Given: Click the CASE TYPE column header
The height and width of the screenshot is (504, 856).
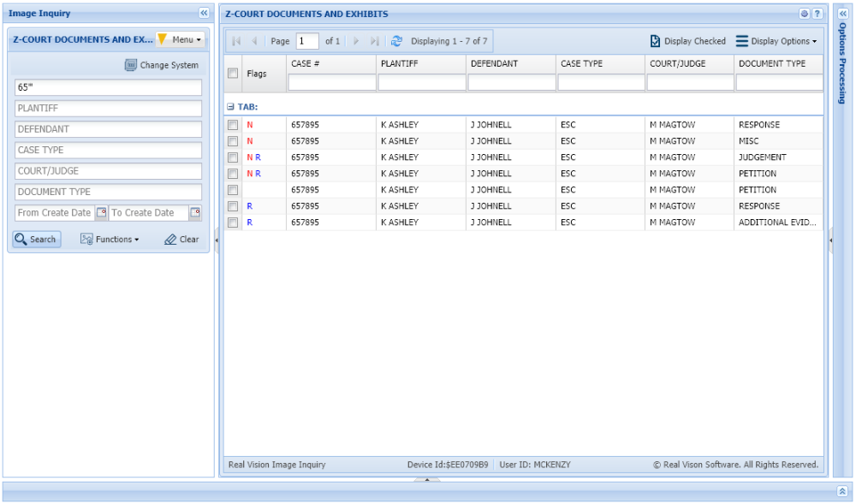Looking at the screenshot, I should (x=601, y=64).
